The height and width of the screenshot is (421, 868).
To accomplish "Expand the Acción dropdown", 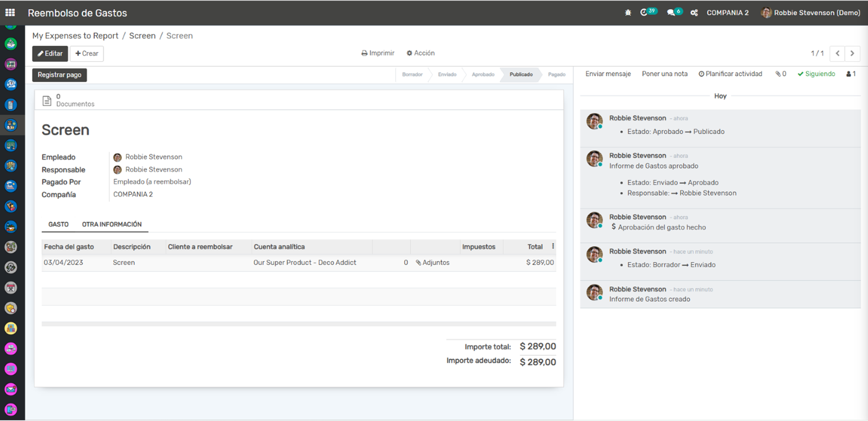I will (x=420, y=53).
